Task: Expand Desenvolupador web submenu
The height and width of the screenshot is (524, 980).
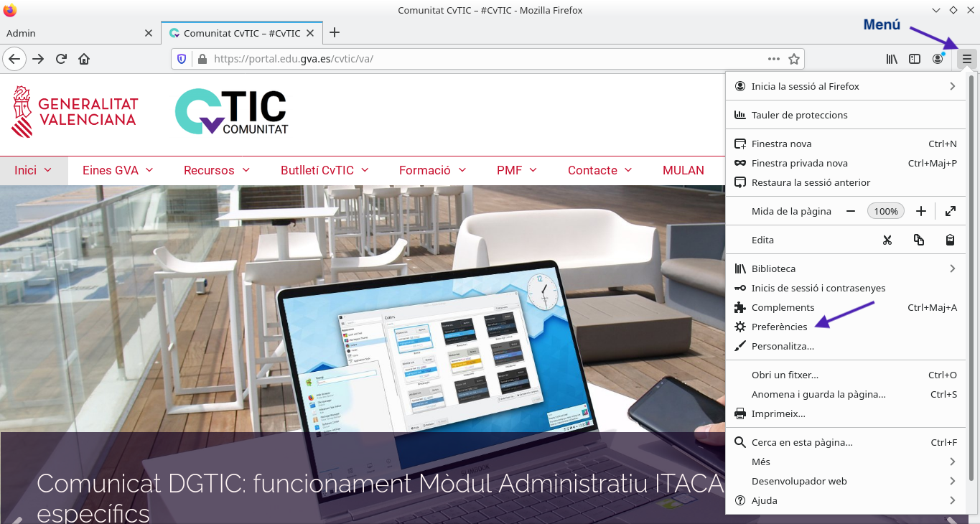Action: 846,481
